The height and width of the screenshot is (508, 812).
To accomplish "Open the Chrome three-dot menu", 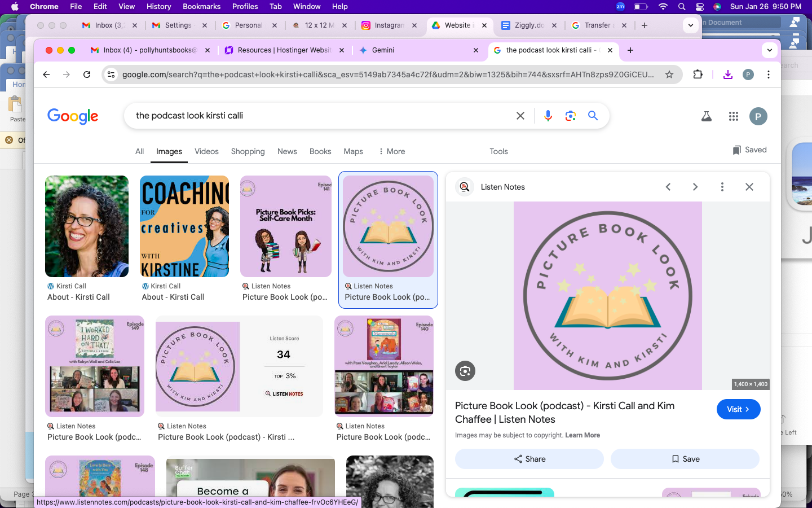I will click(769, 75).
